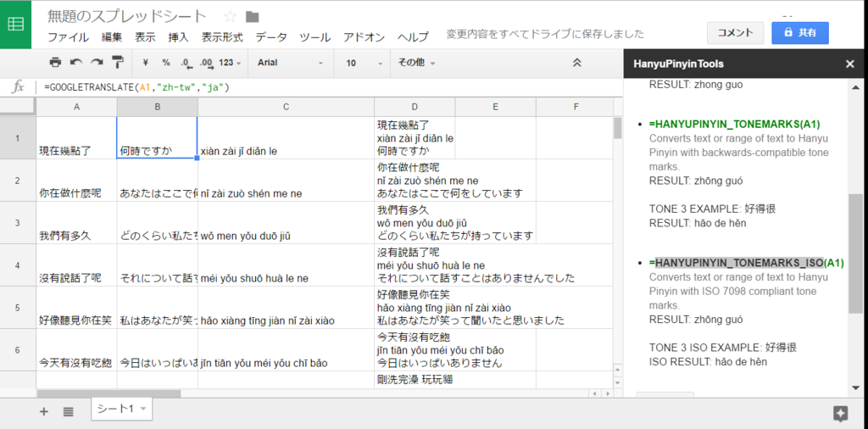Open the Google Sheets home icon
868x429 pixels.
pyautogui.click(x=15, y=25)
